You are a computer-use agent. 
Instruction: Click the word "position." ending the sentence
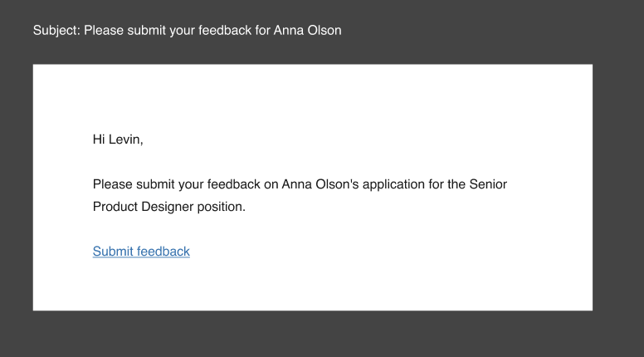tap(221, 207)
